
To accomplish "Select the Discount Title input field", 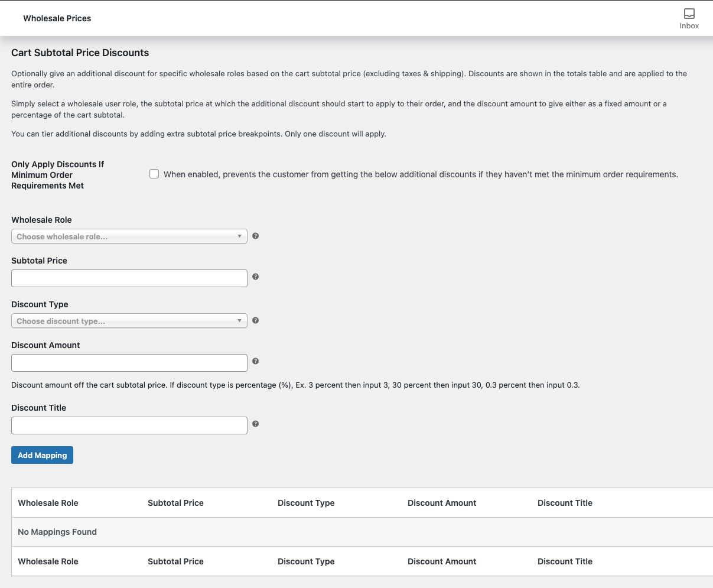I will (129, 425).
